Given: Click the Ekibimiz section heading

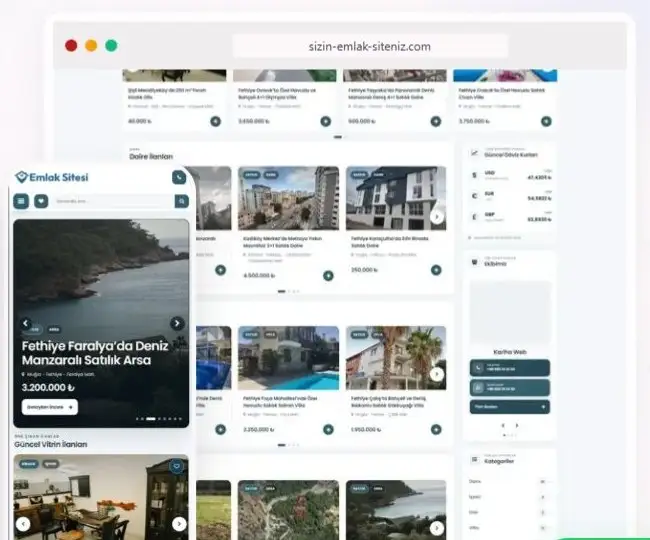Looking at the screenshot, I should (x=495, y=264).
